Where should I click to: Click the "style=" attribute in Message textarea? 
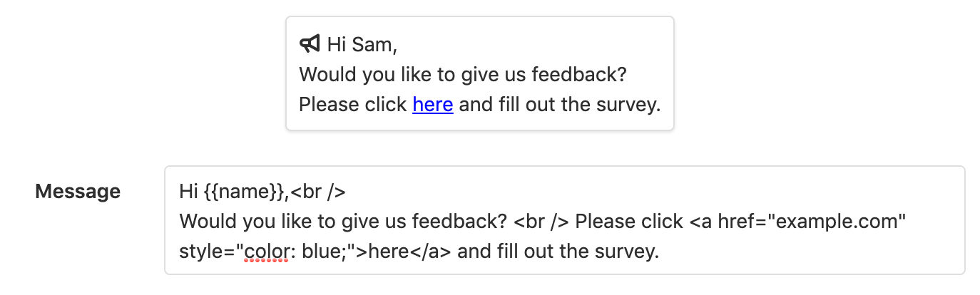203,252
